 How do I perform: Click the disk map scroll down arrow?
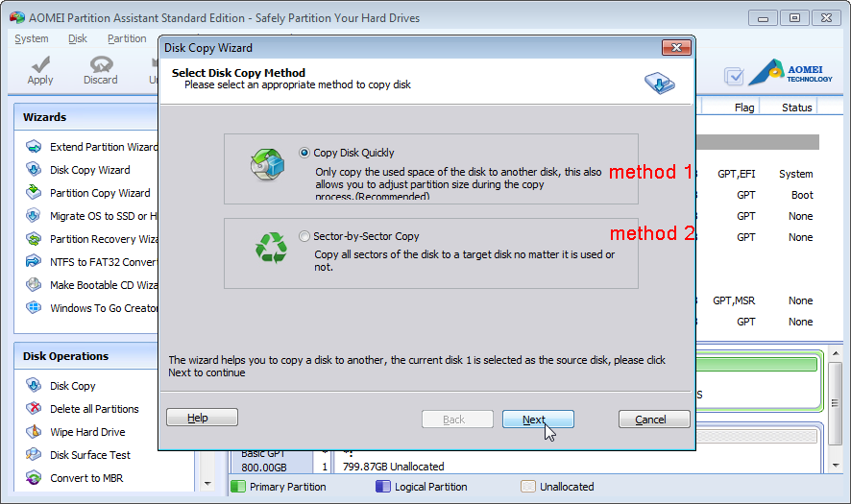836,466
